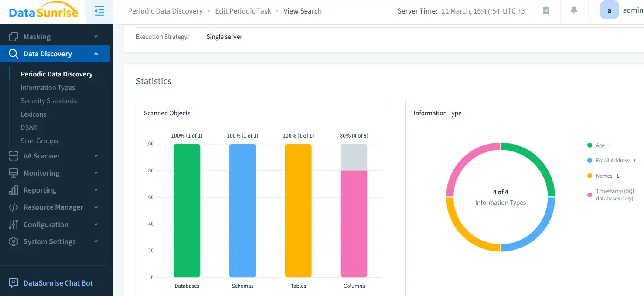Expand the Monitoring menu chevron
The height and width of the screenshot is (296, 644).
tap(96, 173)
